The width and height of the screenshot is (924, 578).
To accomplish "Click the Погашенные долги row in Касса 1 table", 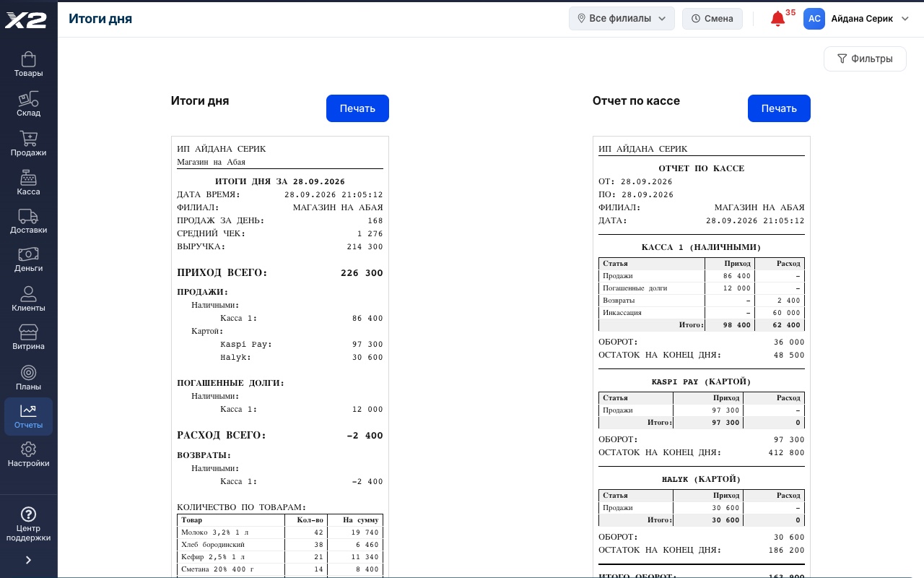I will tap(702, 288).
